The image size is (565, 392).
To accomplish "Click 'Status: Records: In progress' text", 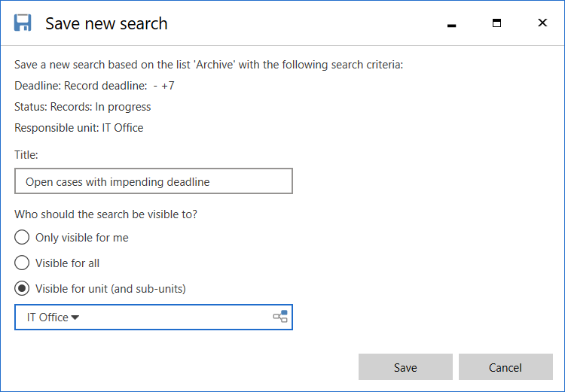I will click(83, 107).
